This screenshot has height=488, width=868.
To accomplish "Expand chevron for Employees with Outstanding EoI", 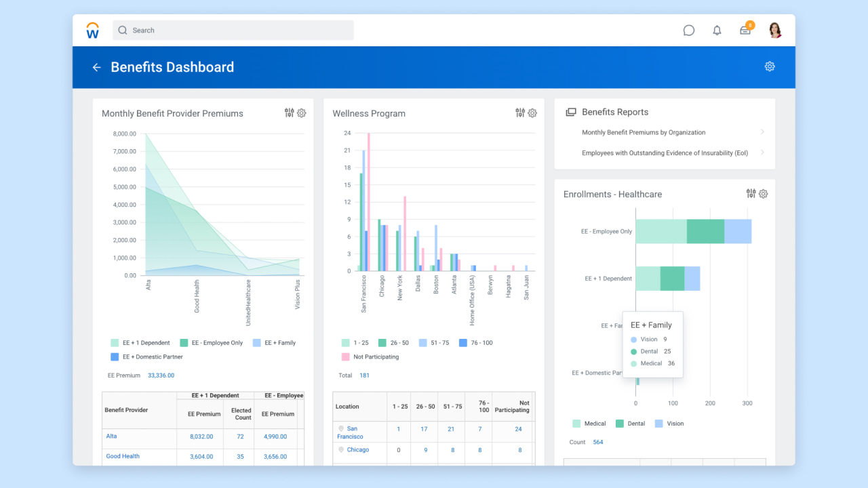I will point(762,153).
